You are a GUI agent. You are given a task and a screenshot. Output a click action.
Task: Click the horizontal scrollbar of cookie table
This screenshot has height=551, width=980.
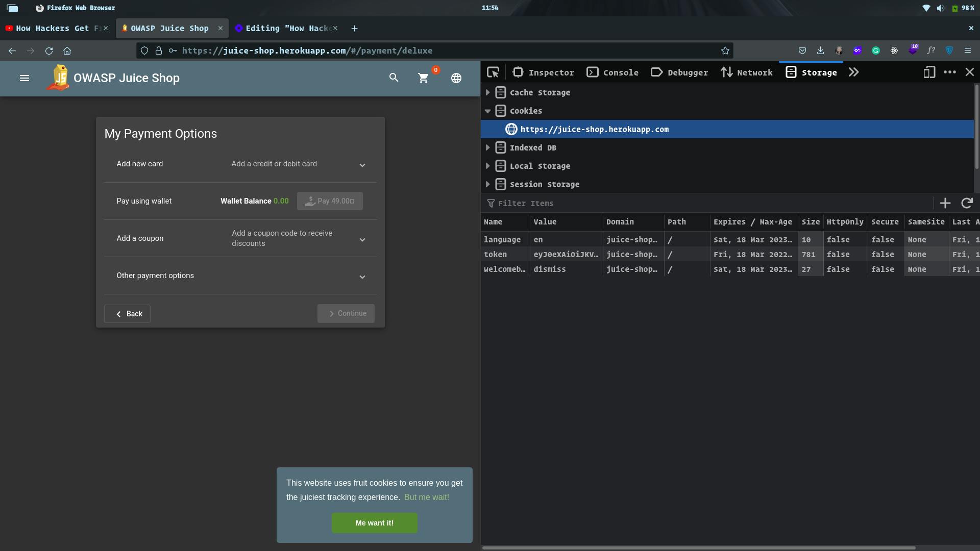point(699,548)
